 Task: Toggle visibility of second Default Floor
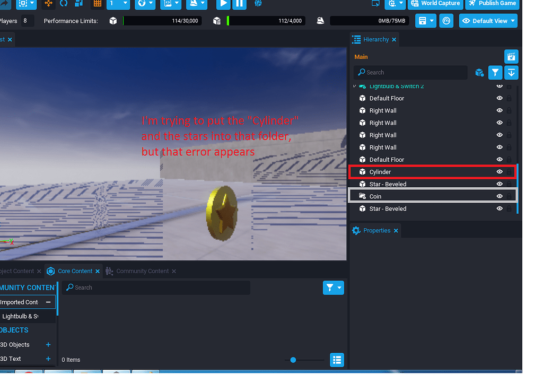point(500,159)
